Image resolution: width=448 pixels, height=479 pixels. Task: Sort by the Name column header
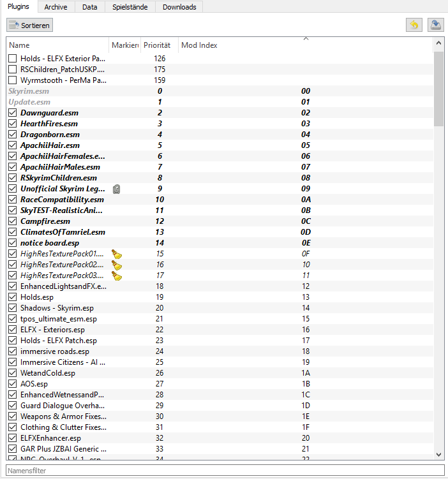coord(57,45)
